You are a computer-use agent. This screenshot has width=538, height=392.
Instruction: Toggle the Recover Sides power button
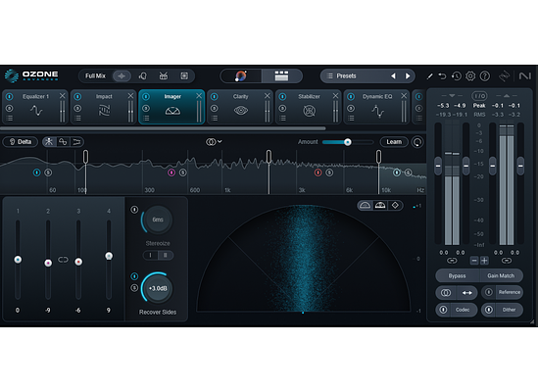(x=134, y=276)
